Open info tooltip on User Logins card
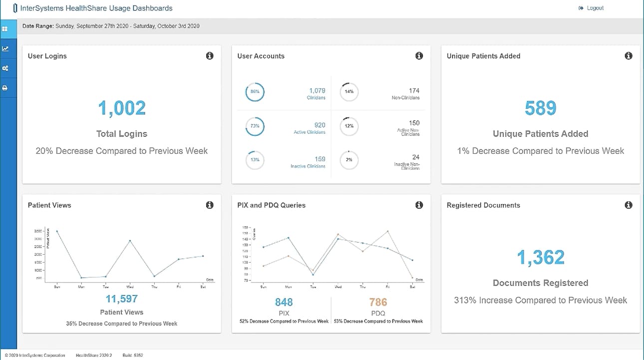 pyautogui.click(x=210, y=56)
